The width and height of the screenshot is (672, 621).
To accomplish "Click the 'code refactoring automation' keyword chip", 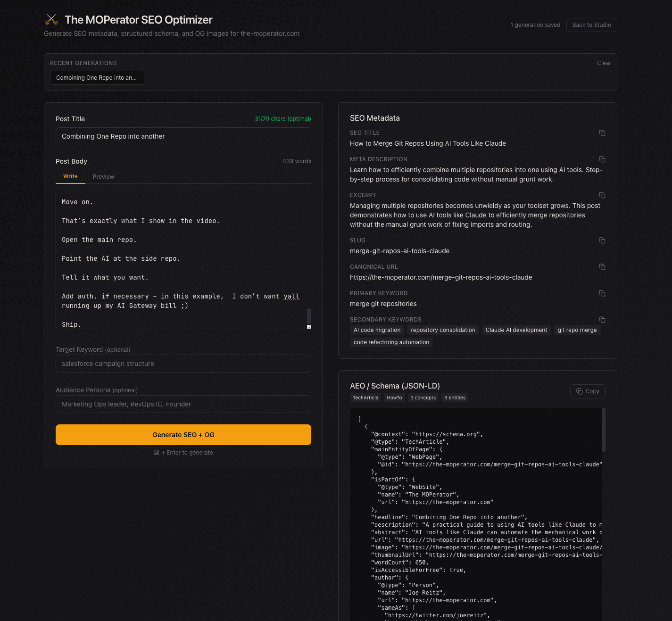I will (x=391, y=342).
